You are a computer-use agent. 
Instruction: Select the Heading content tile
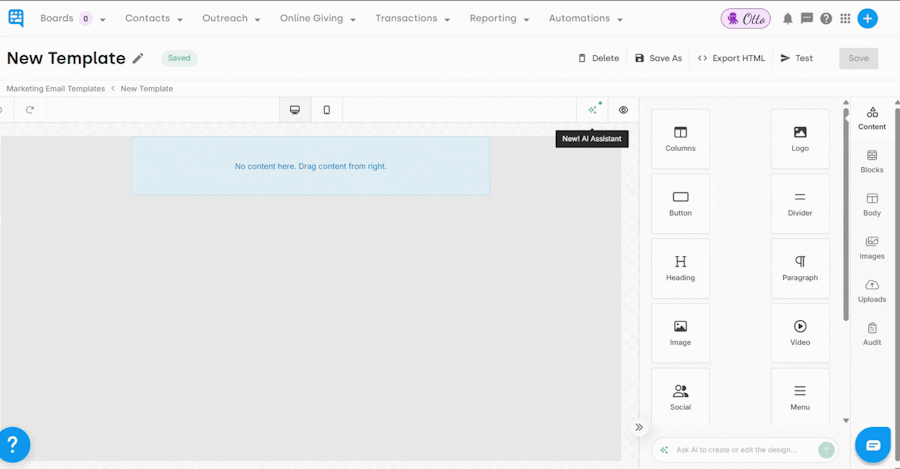[x=680, y=269]
